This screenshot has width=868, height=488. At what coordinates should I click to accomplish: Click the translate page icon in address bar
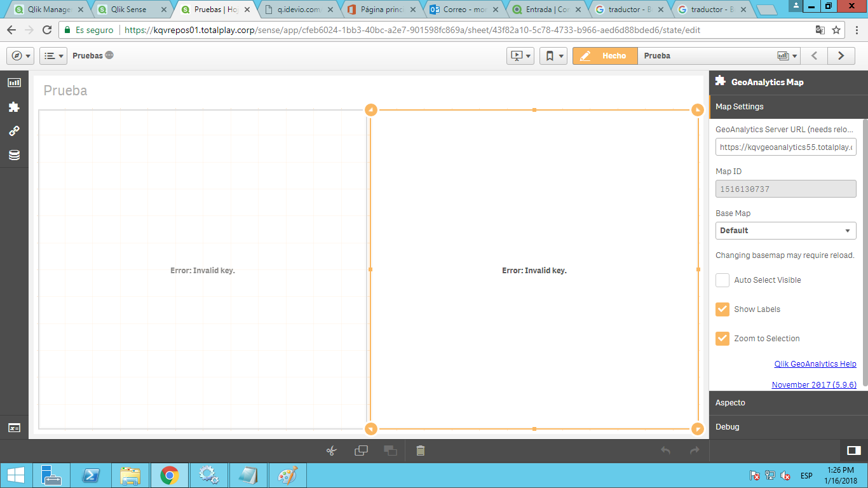[x=820, y=30]
